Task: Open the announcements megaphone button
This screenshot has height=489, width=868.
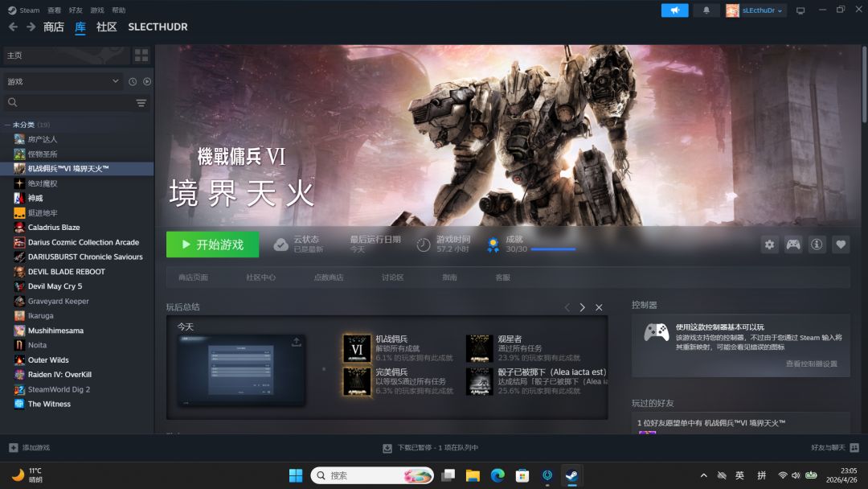Action: (x=674, y=10)
